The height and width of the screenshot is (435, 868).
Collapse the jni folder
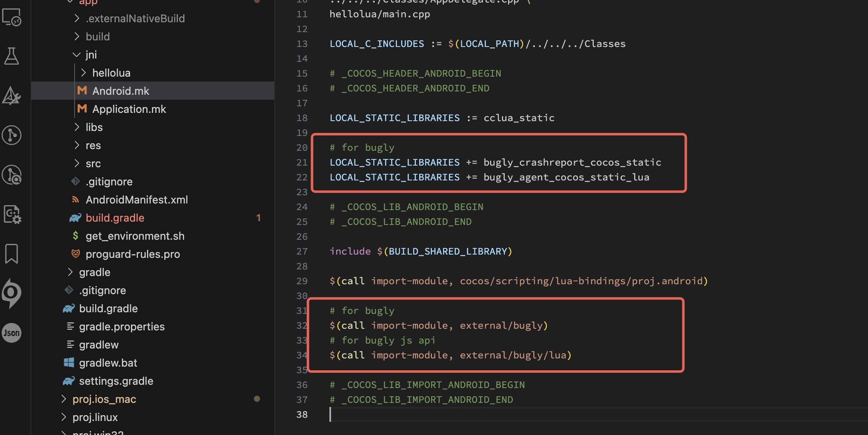click(x=77, y=54)
